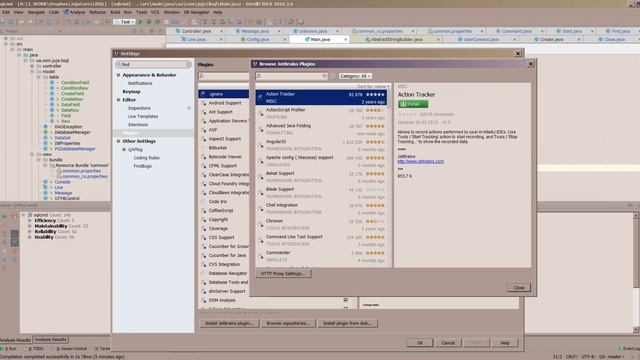640x360 pixels.
Task: Open the Build menu
Action: pos(115,12)
